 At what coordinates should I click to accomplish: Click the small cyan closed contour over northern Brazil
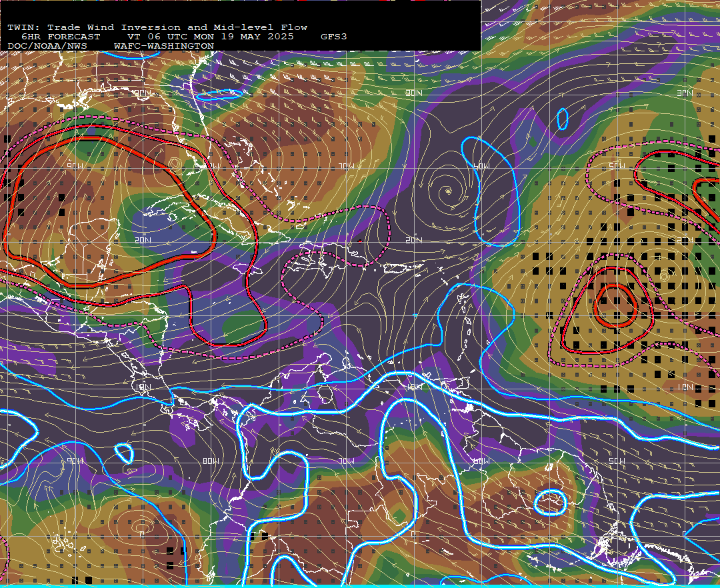[550, 502]
